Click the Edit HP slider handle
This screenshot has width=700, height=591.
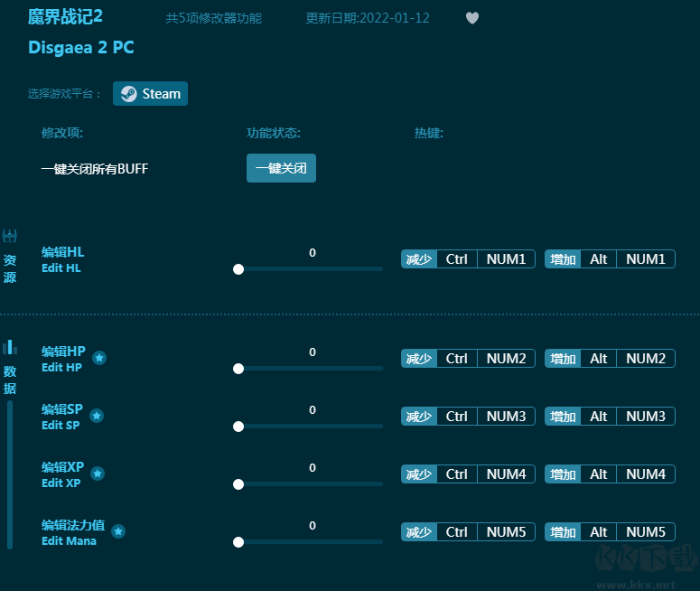click(238, 369)
